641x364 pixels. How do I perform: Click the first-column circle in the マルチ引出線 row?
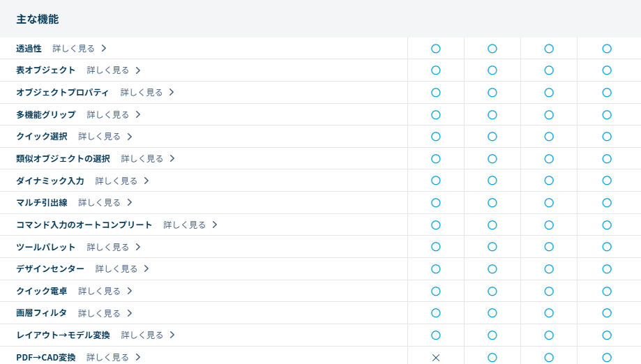(436, 203)
